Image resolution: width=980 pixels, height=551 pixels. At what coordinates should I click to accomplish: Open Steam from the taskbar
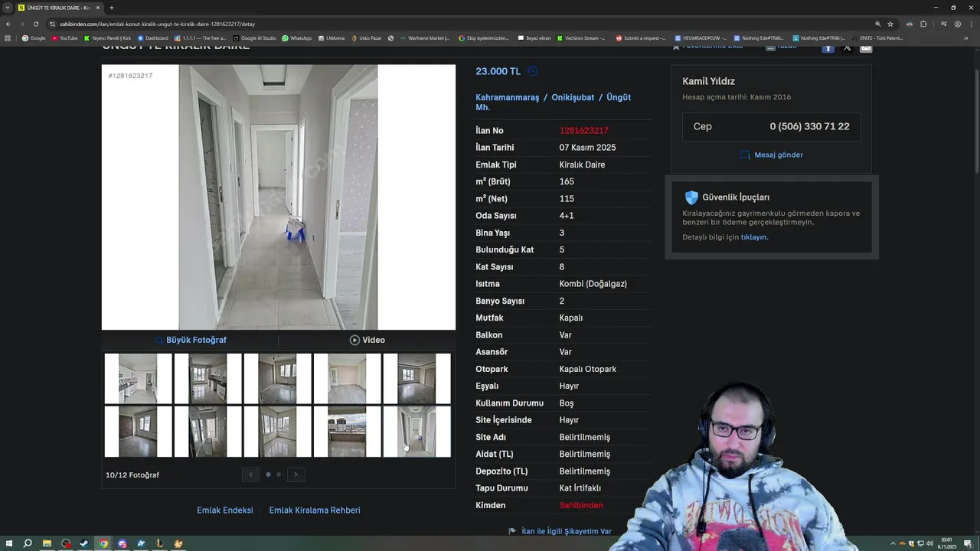(x=84, y=543)
